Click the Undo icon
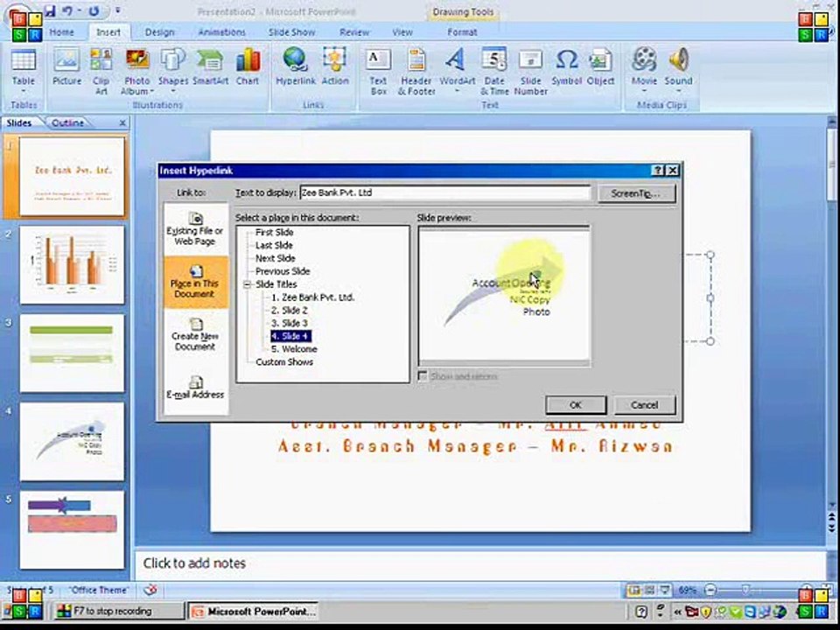 (x=67, y=10)
